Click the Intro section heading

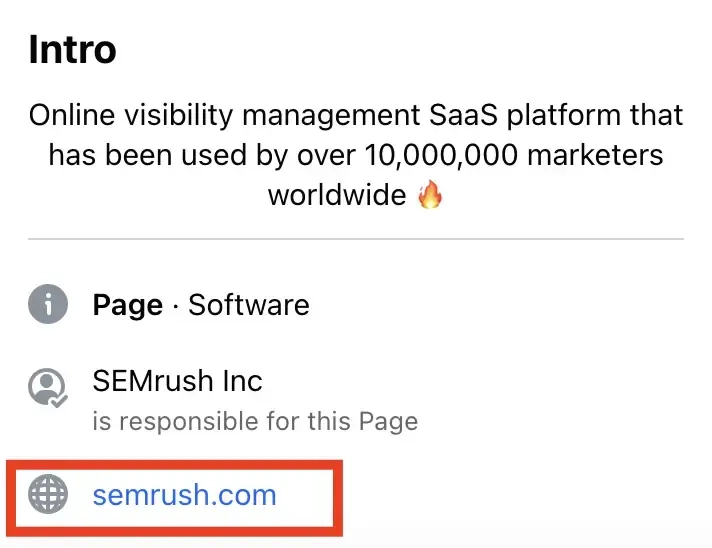click(x=72, y=49)
